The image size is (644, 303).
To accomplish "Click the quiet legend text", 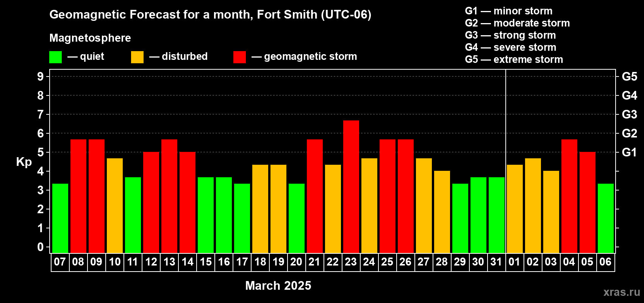I will (x=92, y=57).
